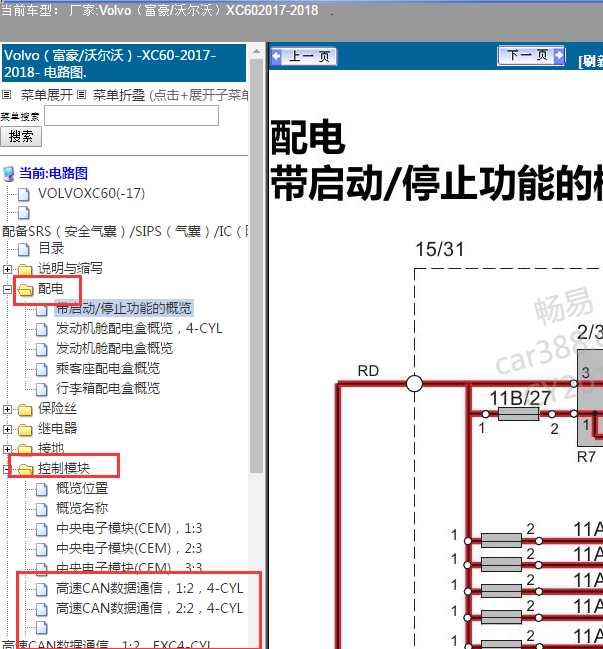Open the VOLVOXC60(-17) tree item
The height and width of the screenshot is (649, 603).
tap(91, 193)
